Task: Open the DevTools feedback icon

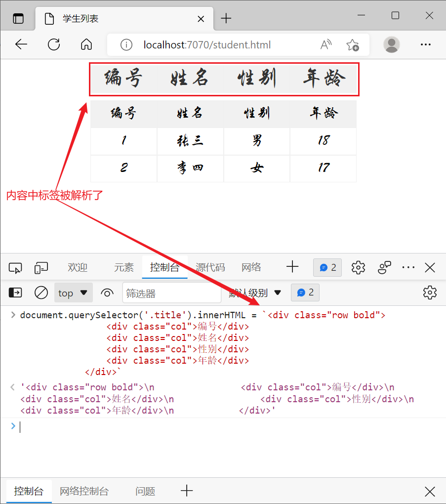Action: click(384, 267)
